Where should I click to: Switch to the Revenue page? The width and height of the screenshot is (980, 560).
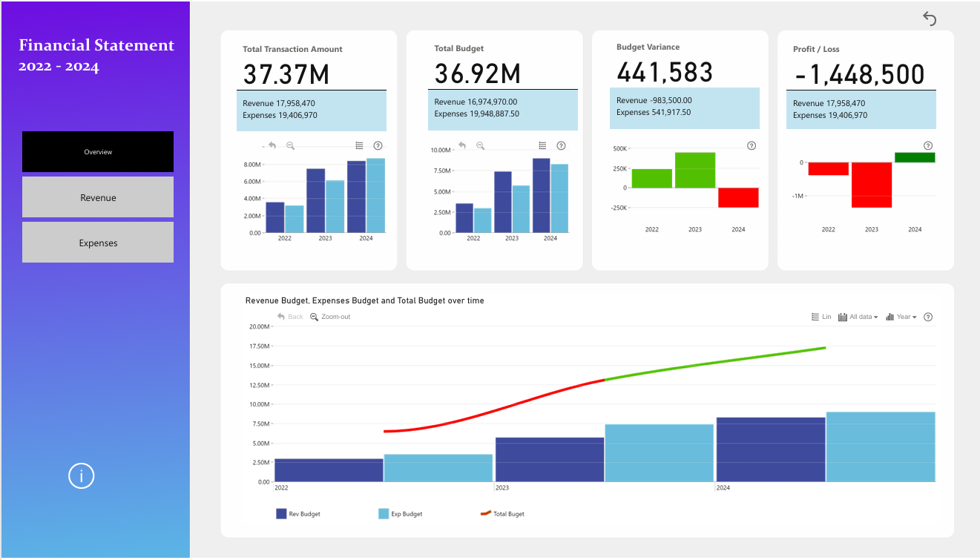[98, 198]
